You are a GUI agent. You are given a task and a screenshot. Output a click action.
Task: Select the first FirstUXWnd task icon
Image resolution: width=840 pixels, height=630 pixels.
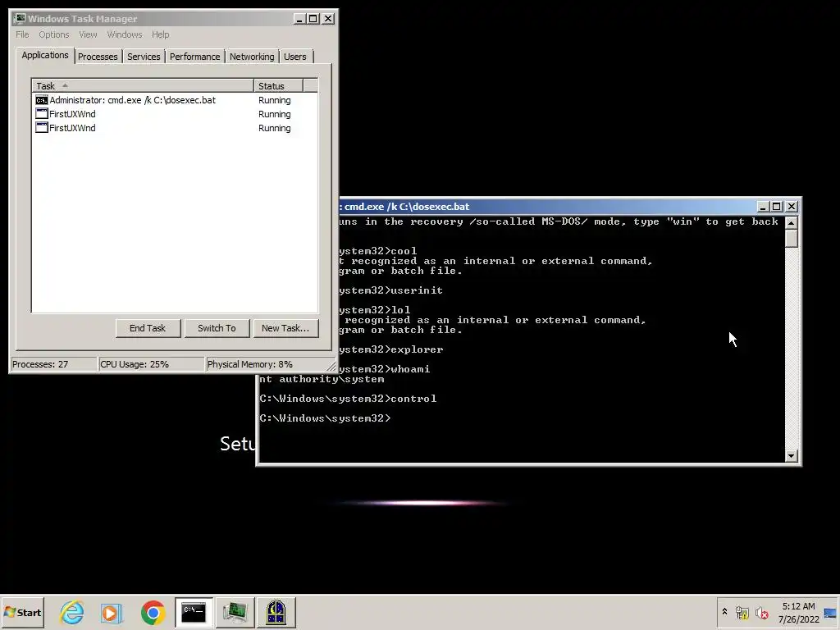pos(41,113)
